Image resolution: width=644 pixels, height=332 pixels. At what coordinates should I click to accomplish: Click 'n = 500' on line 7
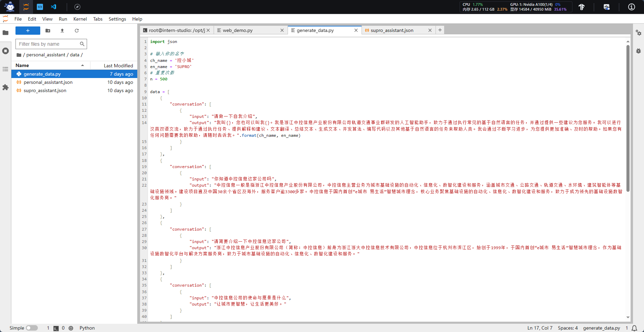coord(159,79)
